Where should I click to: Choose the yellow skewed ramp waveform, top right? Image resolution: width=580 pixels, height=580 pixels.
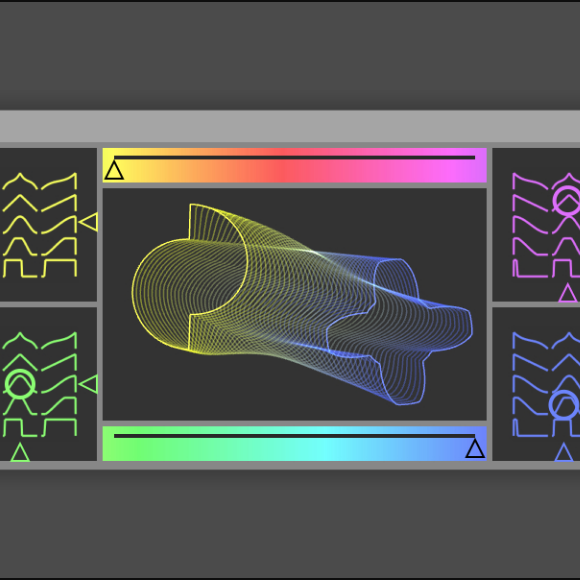pos(59,181)
